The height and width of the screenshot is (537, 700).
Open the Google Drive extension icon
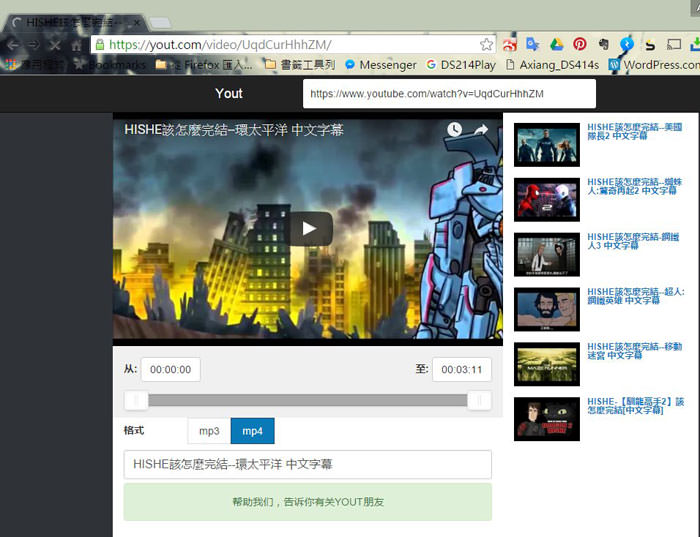click(556, 45)
